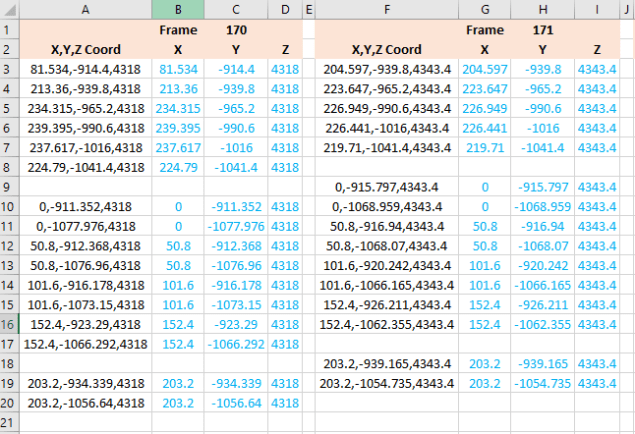
Task: Click the narrow column E header
Action: click(308, 9)
